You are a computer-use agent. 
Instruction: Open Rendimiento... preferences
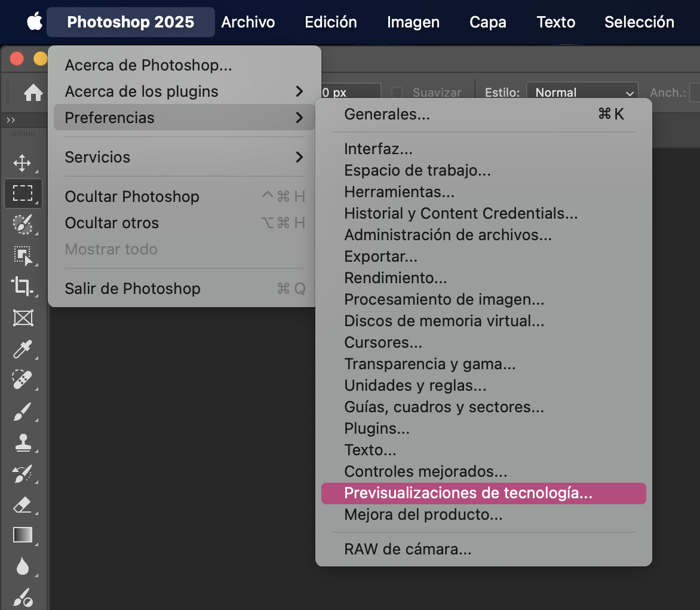point(483,278)
